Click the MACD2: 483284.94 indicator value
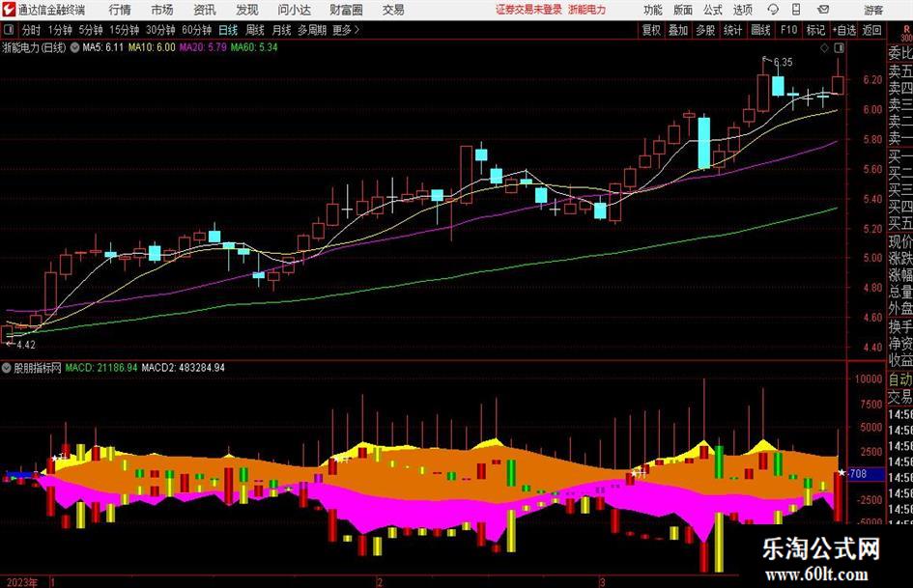This screenshot has height=588, width=913. coord(184,368)
